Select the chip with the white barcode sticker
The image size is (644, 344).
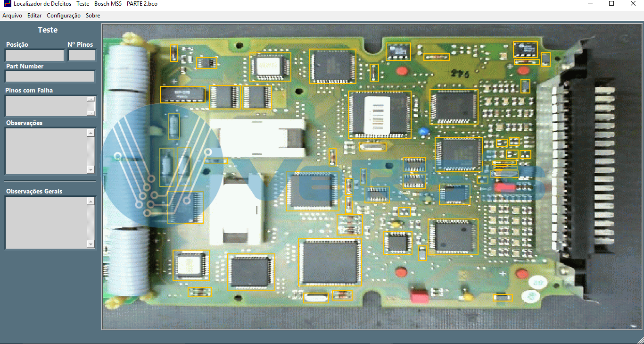[x=380, y=114]
